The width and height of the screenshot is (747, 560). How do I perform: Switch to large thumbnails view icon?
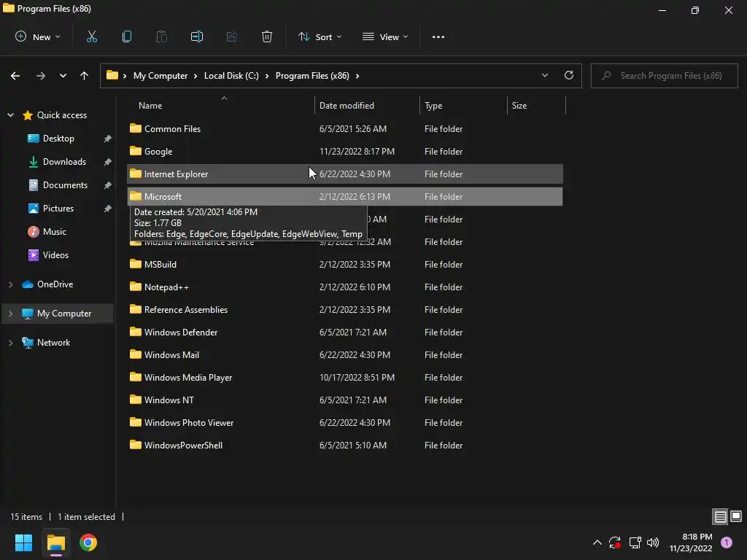tap(736, 516)
